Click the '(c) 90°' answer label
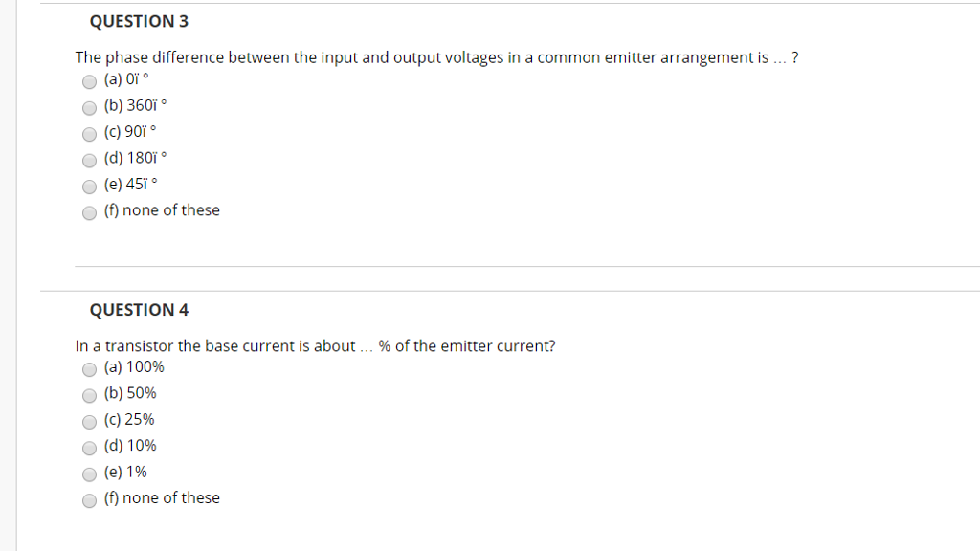Image resolution: width=980 pixels, height=551 pixels. [x=130, y=132]
